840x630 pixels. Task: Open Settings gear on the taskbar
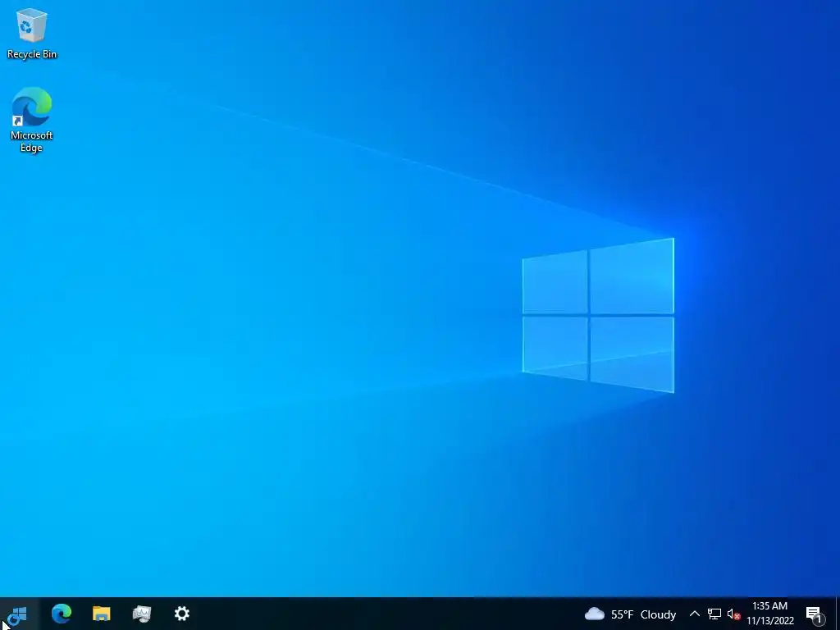pyautogui.click(x=182, y=614)
